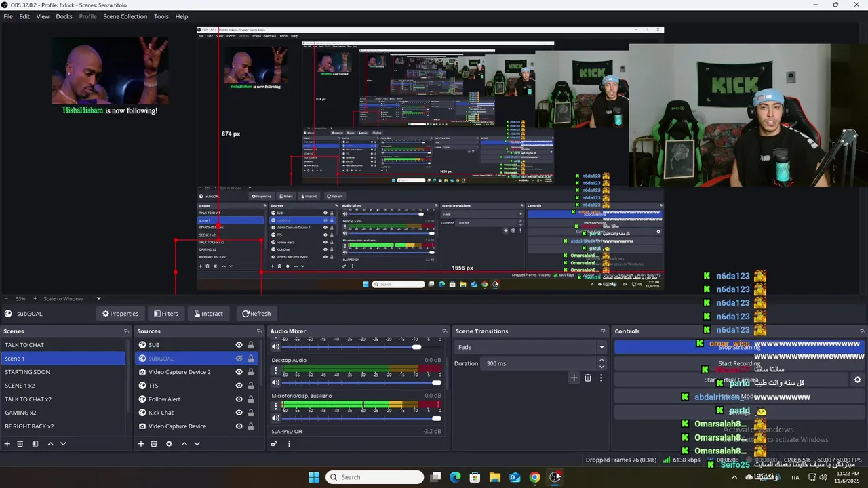868x488 pixels.
Task: Move scene up in Scenes toolbar
Action: pos(50,444)
